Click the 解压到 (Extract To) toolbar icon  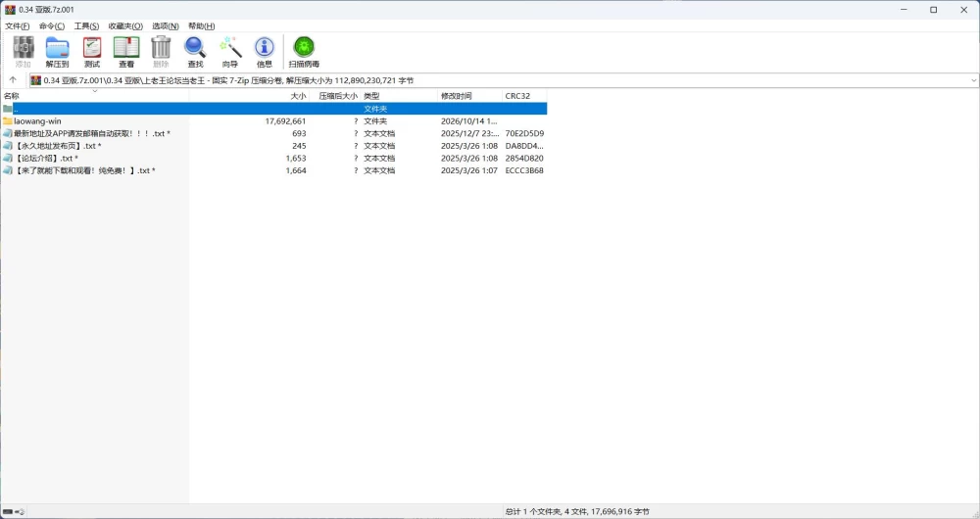pos(58,48)
